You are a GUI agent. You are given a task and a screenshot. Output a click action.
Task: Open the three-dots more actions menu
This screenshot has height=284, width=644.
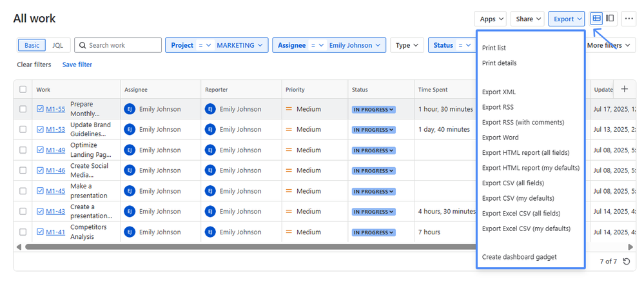click(629, 19)
